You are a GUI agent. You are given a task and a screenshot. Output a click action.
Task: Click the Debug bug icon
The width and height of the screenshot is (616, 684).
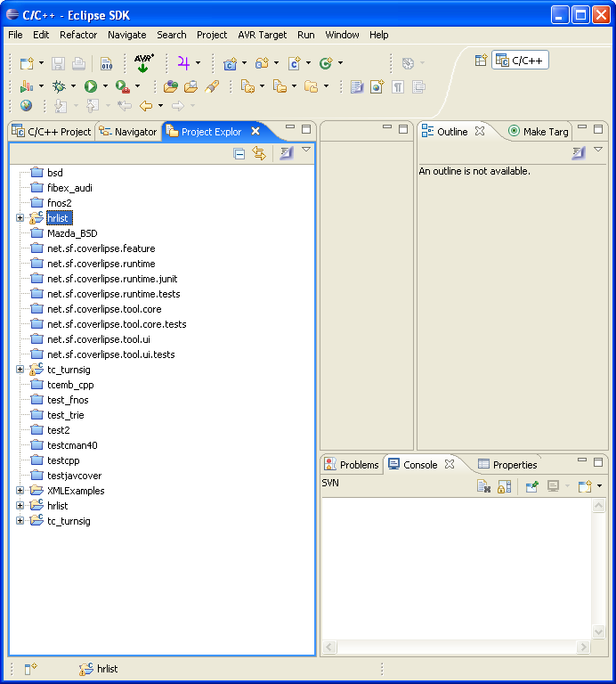tap(59, 86)
